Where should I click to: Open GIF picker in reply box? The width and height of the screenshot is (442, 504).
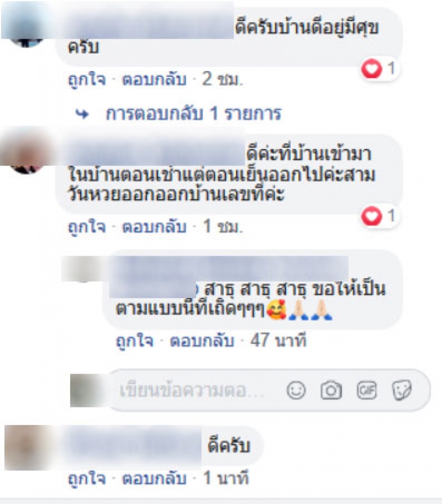click(367, 390)
